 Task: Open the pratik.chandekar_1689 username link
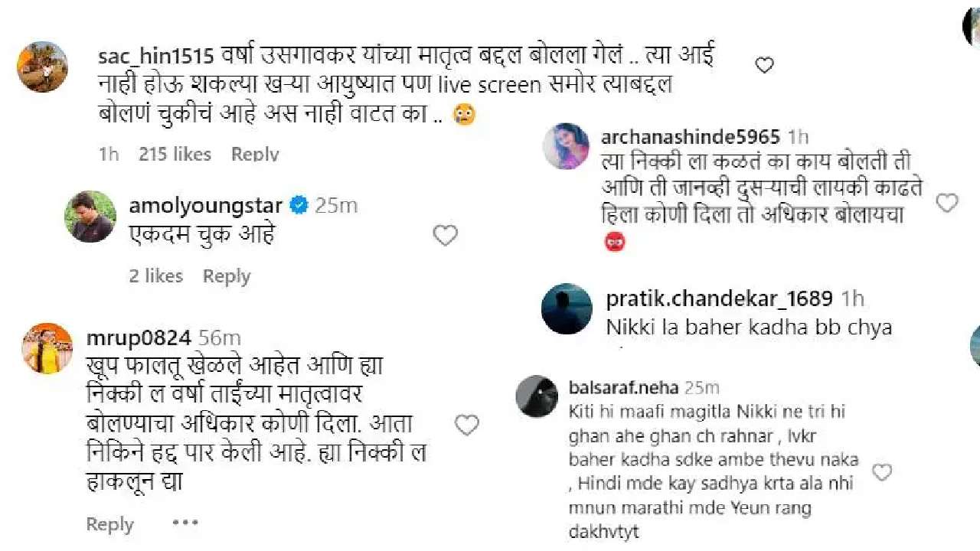pos(720,298)
